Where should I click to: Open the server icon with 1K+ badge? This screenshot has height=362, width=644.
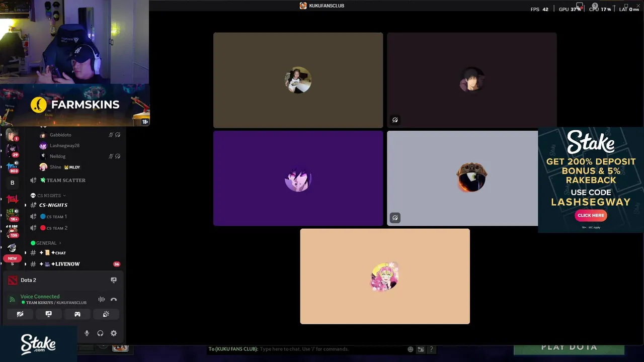pos(12,215)
